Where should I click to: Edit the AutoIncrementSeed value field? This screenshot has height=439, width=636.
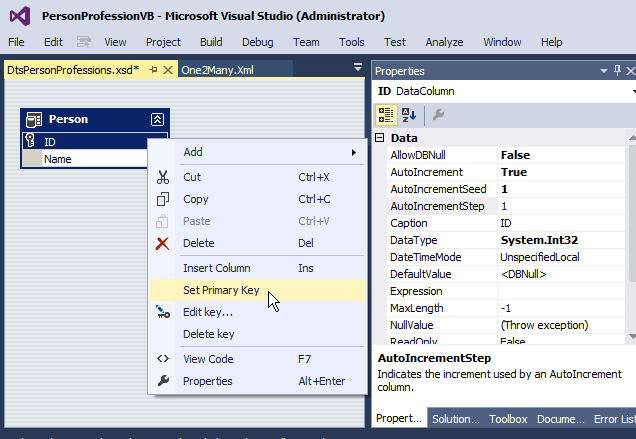tap(561, 189)
